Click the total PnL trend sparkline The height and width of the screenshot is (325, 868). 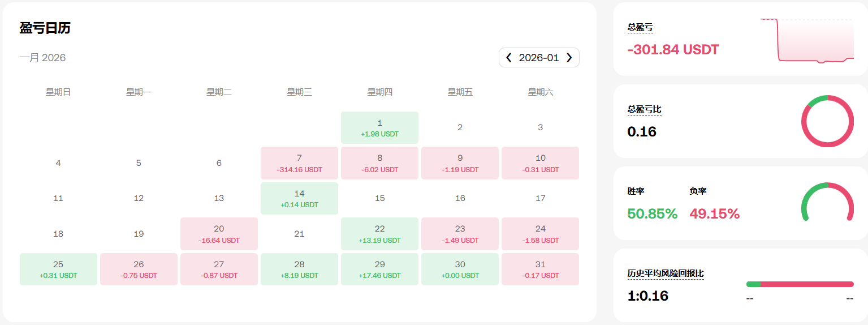click(807, 40)
